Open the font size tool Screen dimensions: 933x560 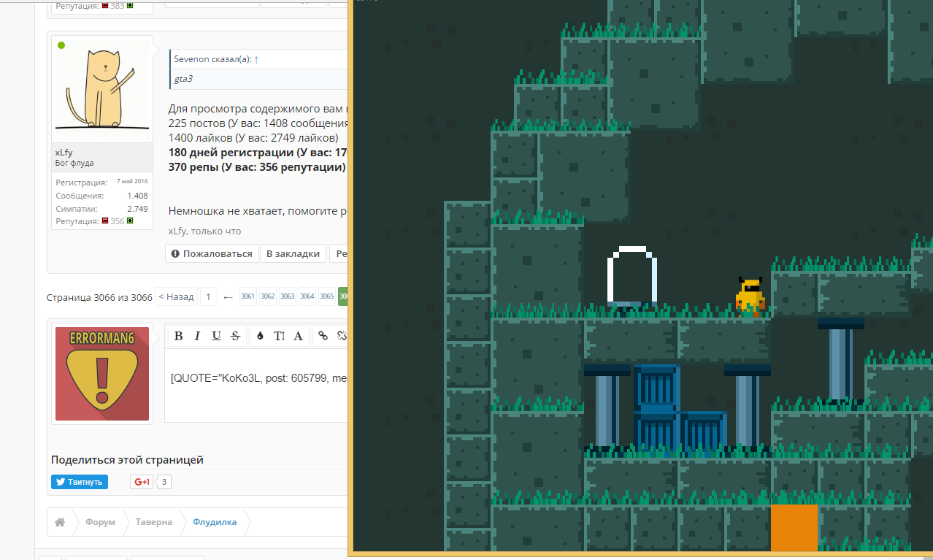coord(279,336)
